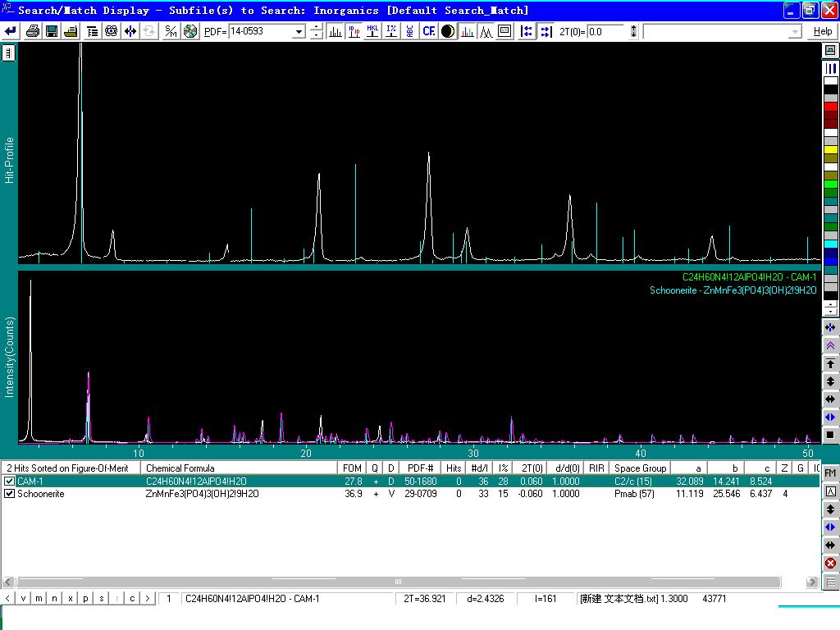Click the PDF-# column header
Image resolution: width=840 pixels, height=630 pixels.
(420, 468)
